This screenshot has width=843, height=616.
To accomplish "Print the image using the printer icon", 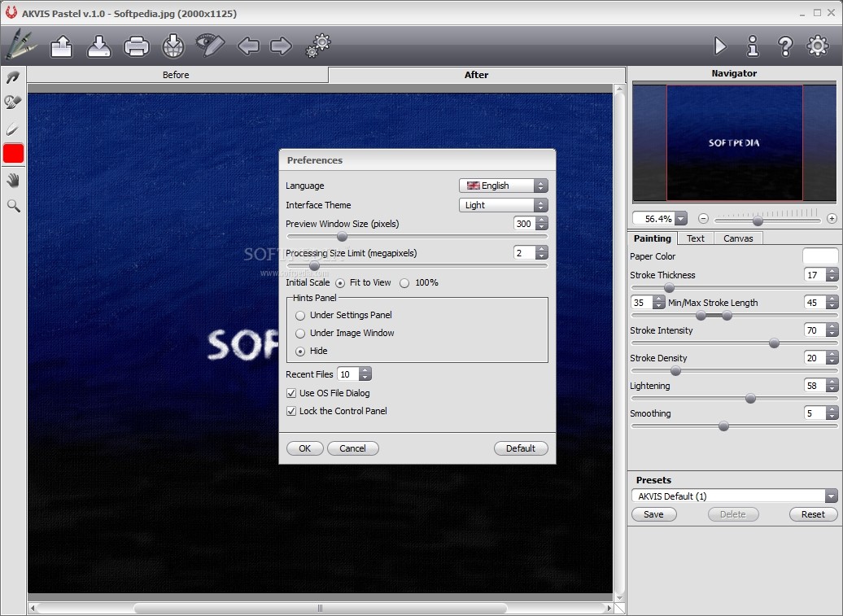I will pyautogui.click(x=136, y=46).
